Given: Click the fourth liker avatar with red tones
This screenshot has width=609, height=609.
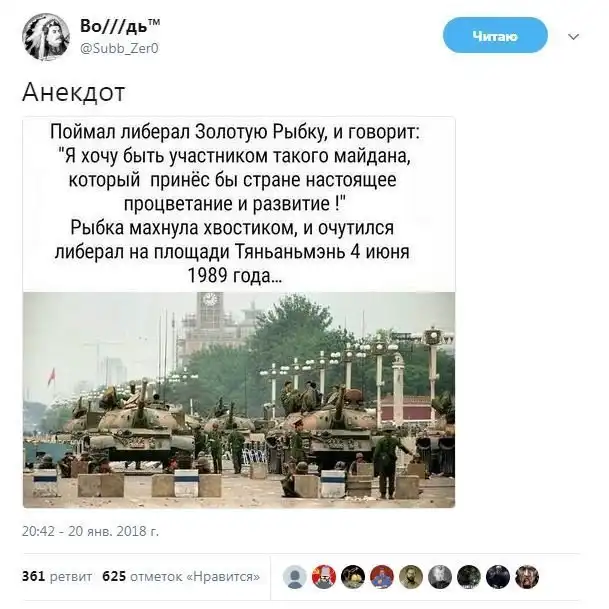Looking at the screenshot, I should pos(382,577).
